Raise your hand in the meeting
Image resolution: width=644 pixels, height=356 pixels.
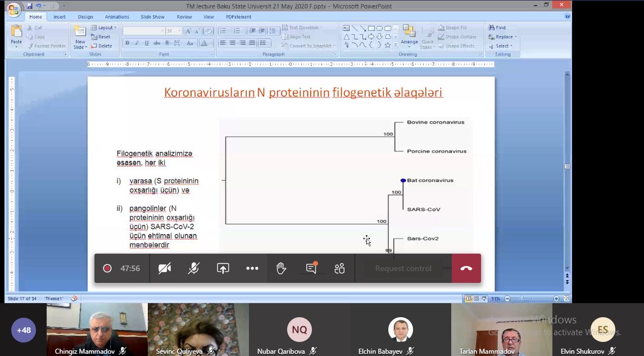pyautogui.click(x=282, y=268)
